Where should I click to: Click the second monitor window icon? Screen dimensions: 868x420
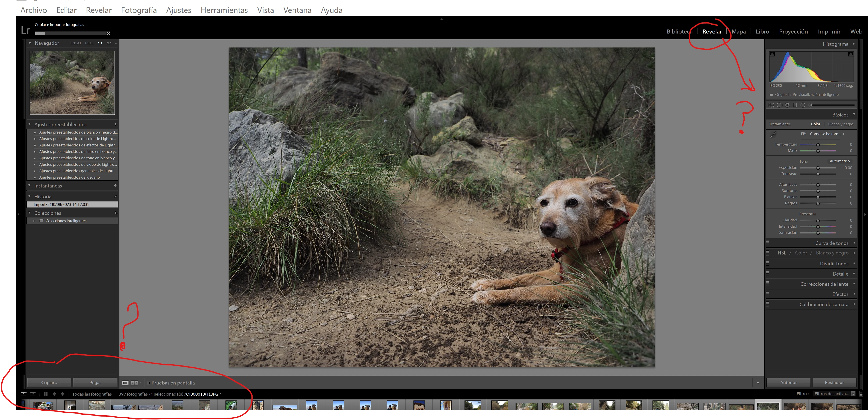tap(33, 394)
